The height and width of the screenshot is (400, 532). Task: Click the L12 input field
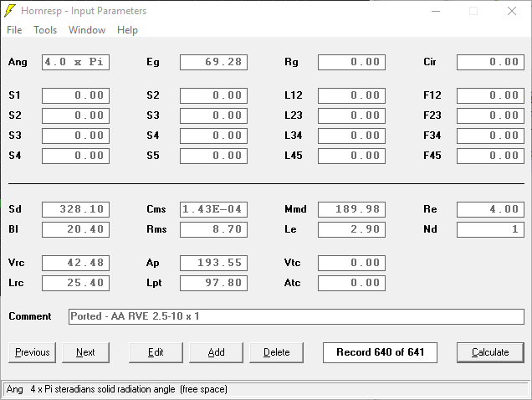click(352, 95)
